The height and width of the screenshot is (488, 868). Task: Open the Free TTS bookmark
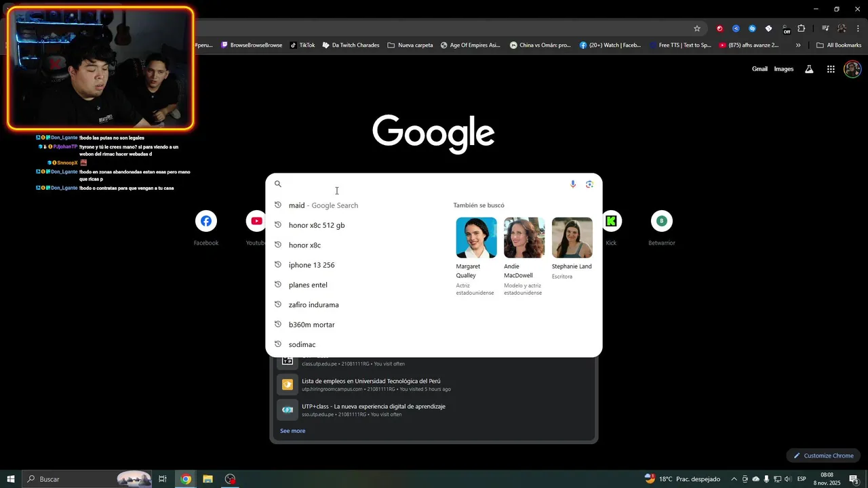pyautogui.click(x=679, y=45)
